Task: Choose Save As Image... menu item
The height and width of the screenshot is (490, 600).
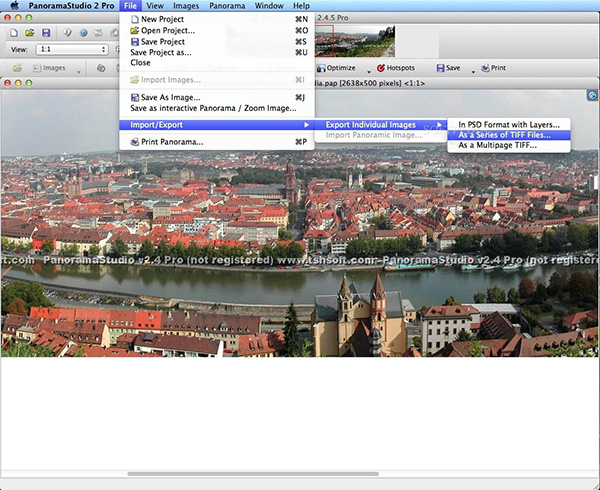Action: pos(217,98)
